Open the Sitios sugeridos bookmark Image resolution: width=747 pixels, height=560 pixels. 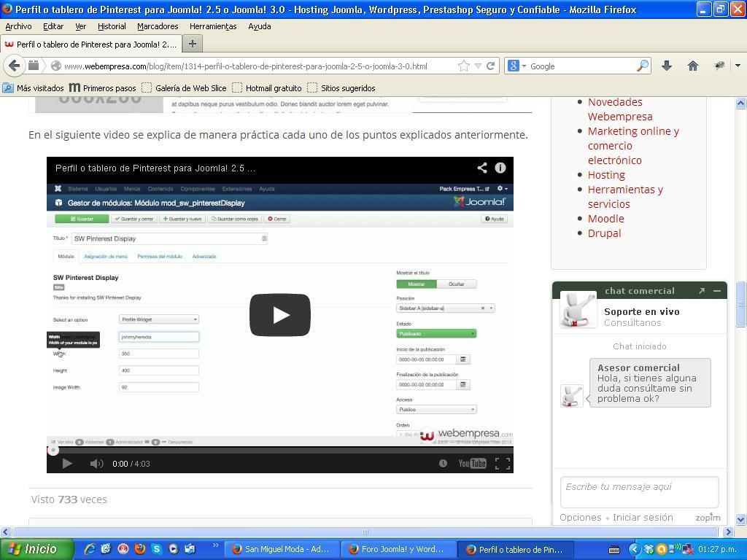(x=341, y=88)
